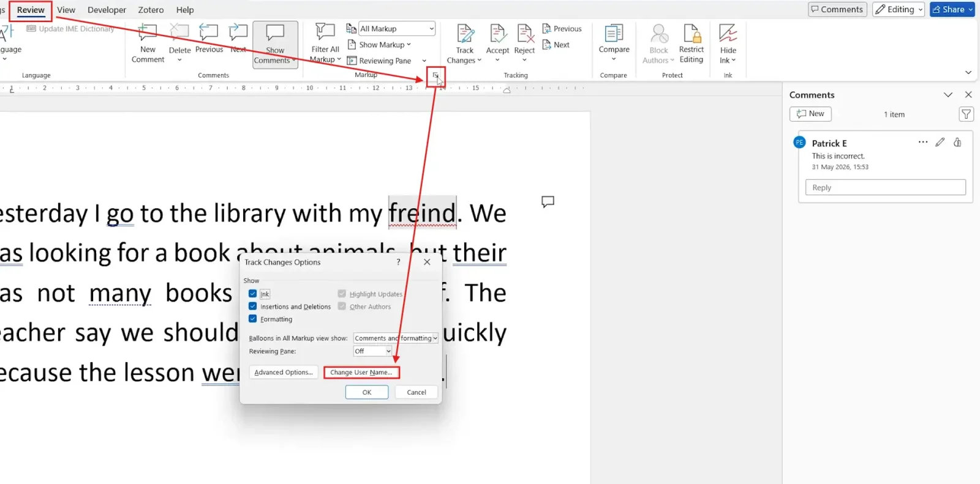Click the Reply field under Patrick E's comment
This screenshot has height=484, width=980.
[885, 187]
